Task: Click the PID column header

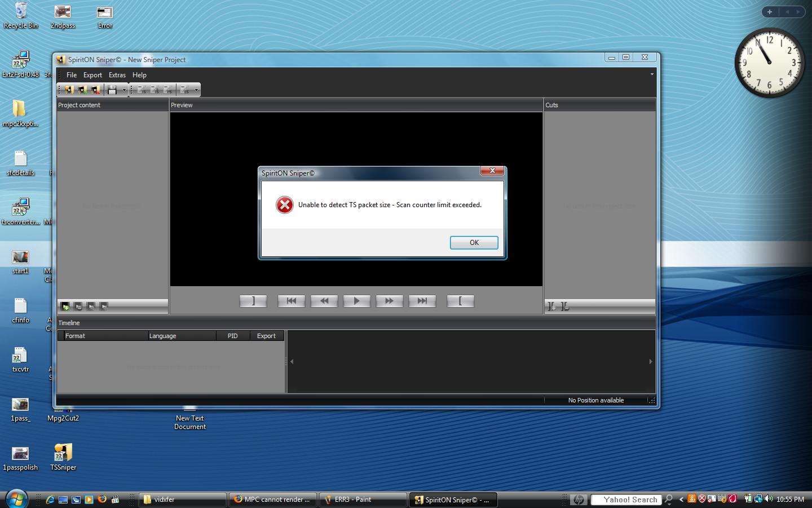Action: [233, 336]
